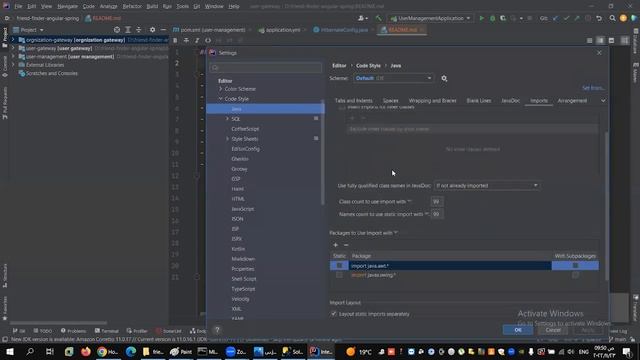The width and height of the screenshot is (640, 360).
Task: Click the Git push arrow icon
Action: pyautogui.click(x=577, y=18)
